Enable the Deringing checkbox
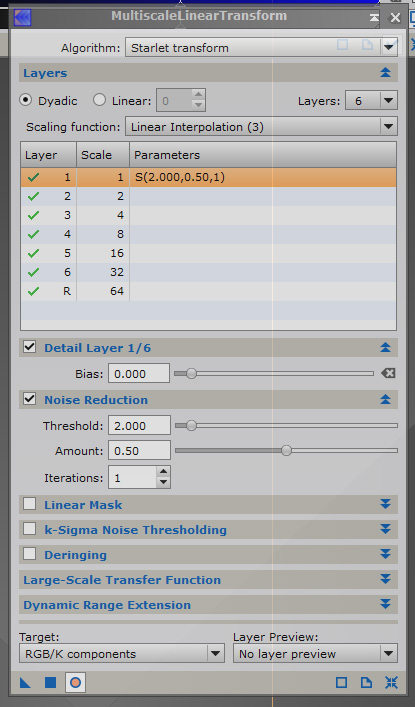Viewport: 415px width, 707px height. [30, 554]
